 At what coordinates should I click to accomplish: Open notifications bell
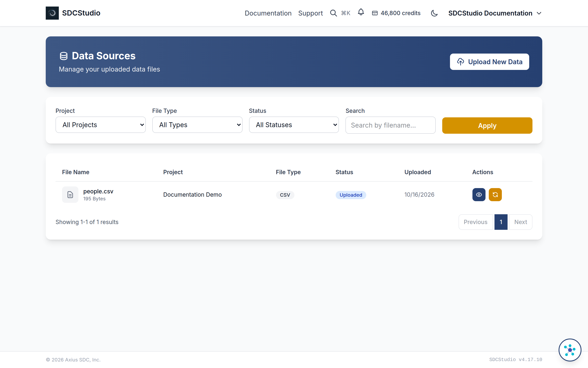(x=361, y=12)
